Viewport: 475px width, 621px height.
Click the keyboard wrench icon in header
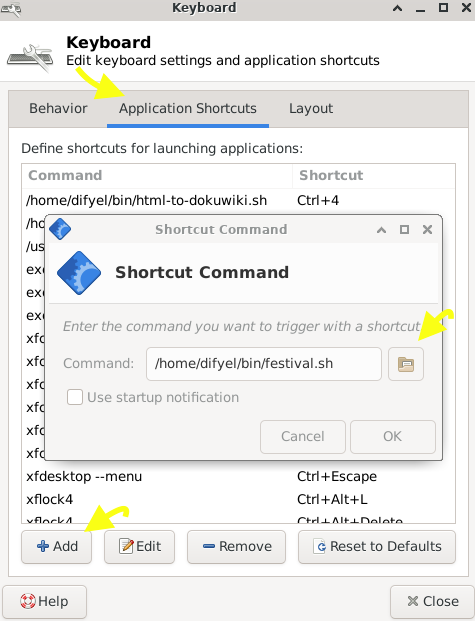click(x=31, y=58)
